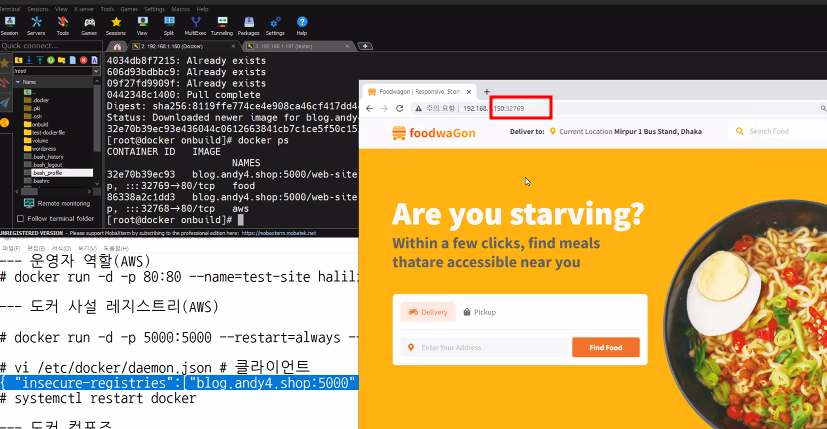Open the sidebar Tools knife icon
Viewport: 827px width, 429px height.
pyautogui.click(x=5, y=83)
